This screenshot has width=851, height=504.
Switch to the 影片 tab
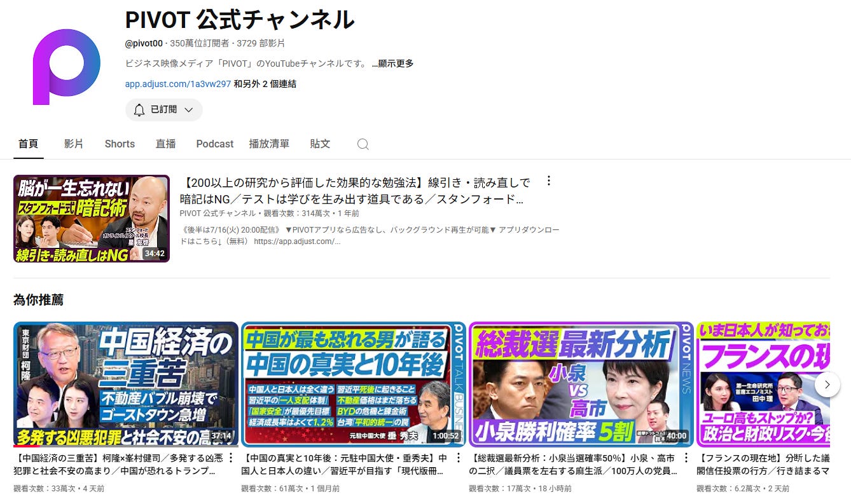tap(74, 144)
